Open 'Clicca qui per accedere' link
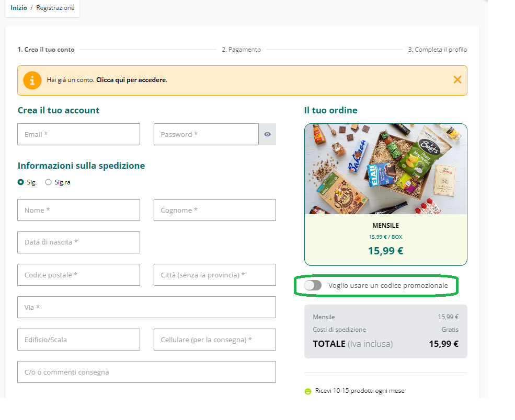515x420 pixels. point(131,80)
